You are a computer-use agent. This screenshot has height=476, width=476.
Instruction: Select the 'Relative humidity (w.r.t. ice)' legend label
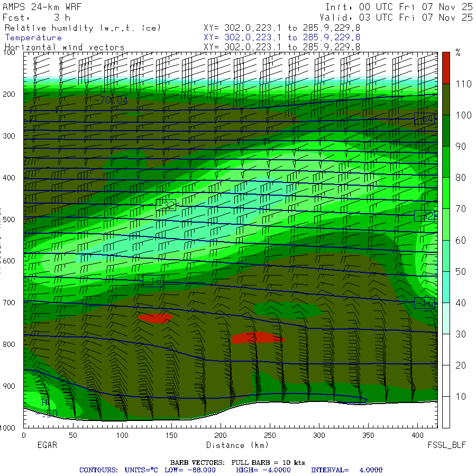(x=83, y=28)
